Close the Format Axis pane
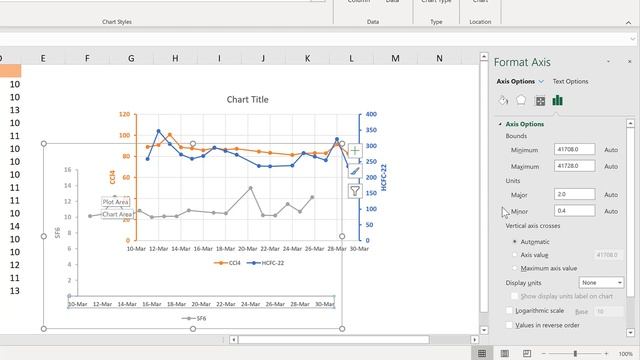Screen dimensions: 640x360 coord(629,62)
